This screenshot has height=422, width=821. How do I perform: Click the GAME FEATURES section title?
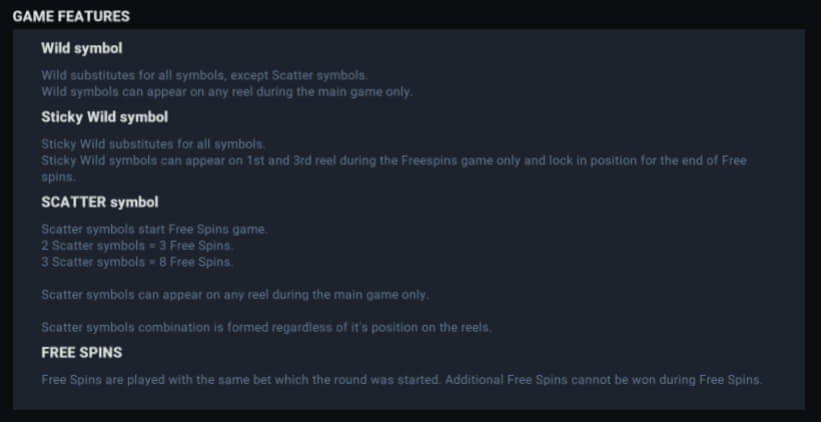pyautogui.click(x=71, y=17)
